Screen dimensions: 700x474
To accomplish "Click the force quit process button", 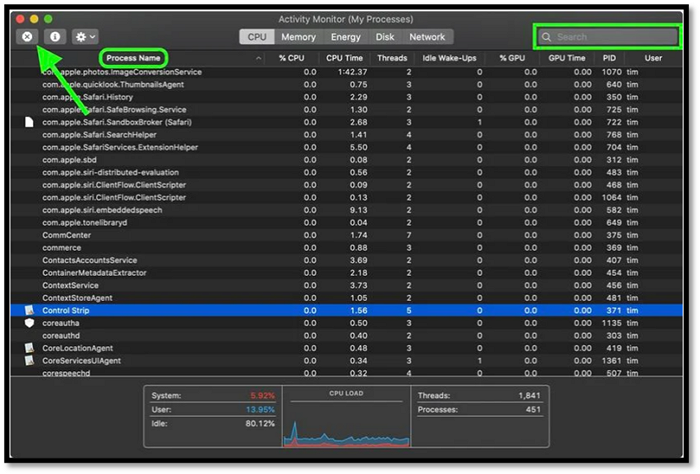I will tap(28, 36).
